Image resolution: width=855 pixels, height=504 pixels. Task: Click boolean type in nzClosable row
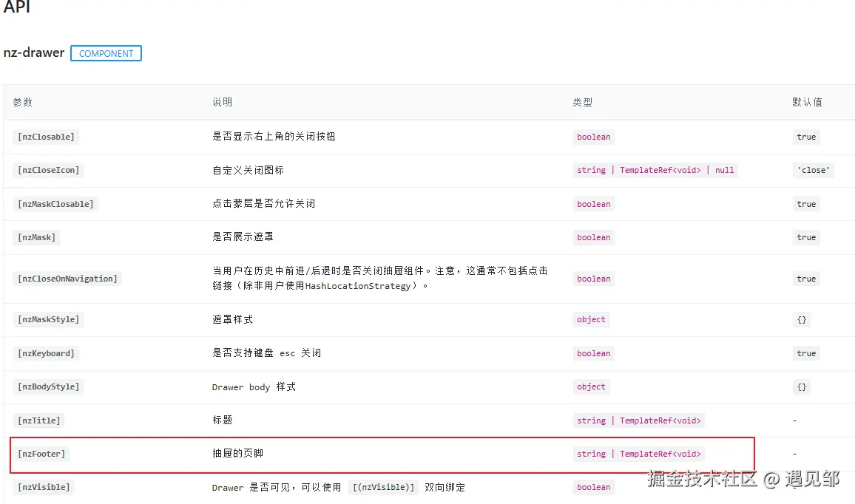pyautogui.click(x=594, y=137)
